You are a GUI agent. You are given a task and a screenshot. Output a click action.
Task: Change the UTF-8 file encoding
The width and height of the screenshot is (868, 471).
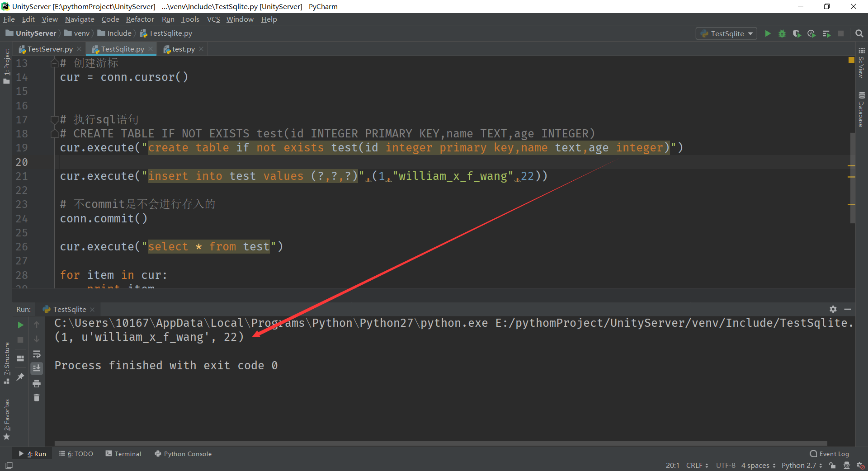click(x=726, y=465)
